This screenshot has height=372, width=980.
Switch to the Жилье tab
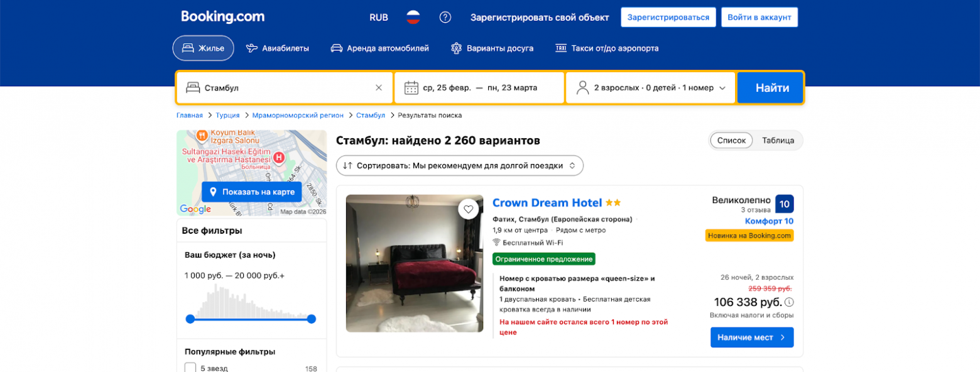(202, 47)
